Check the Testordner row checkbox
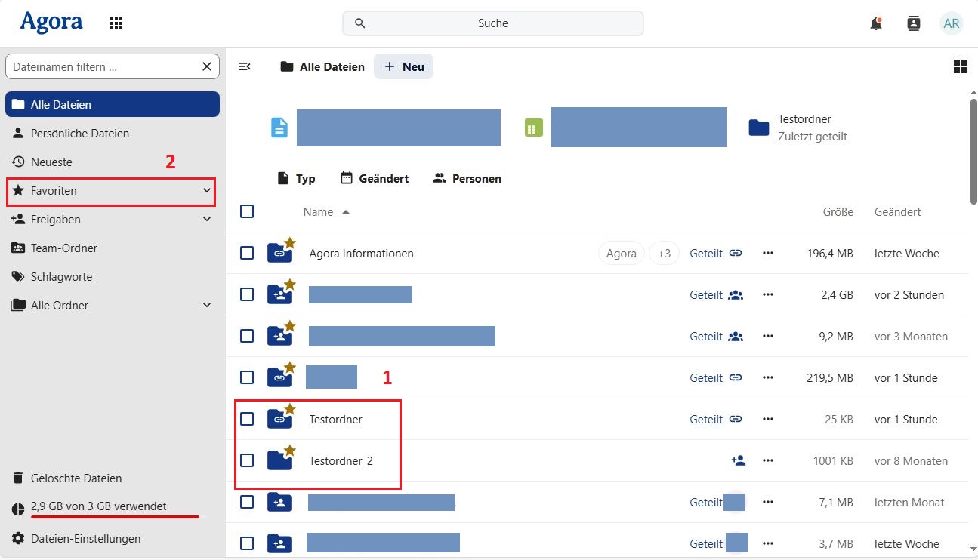This screenshot has width=978, height=560. (x=247, y=419)
